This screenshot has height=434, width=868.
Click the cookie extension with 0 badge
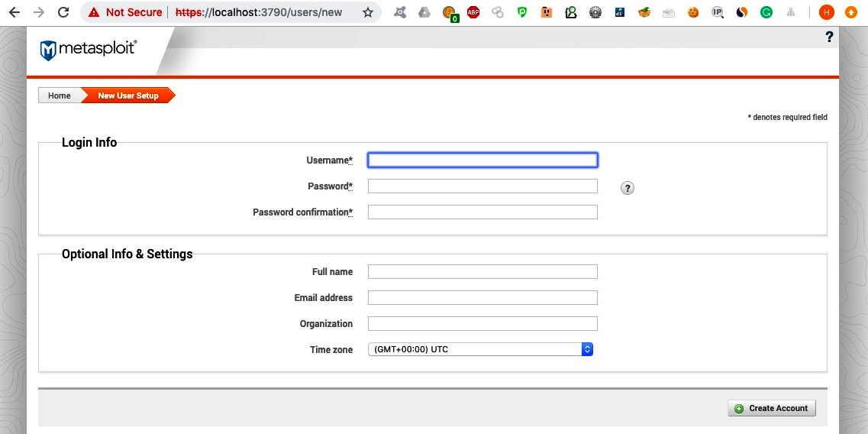tap(450, 13)
